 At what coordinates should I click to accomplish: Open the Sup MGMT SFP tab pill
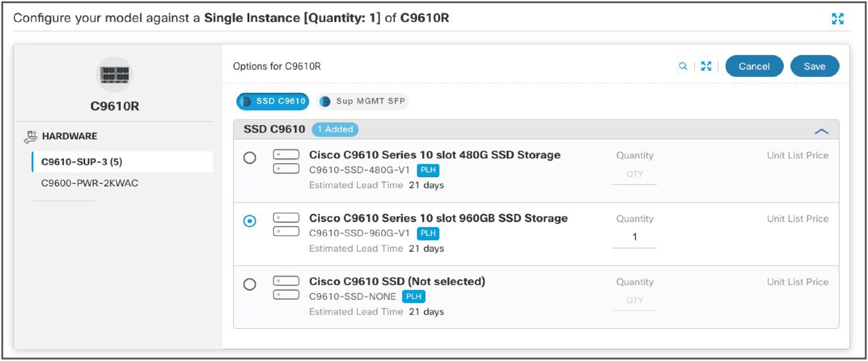click(x=363, y=101)
